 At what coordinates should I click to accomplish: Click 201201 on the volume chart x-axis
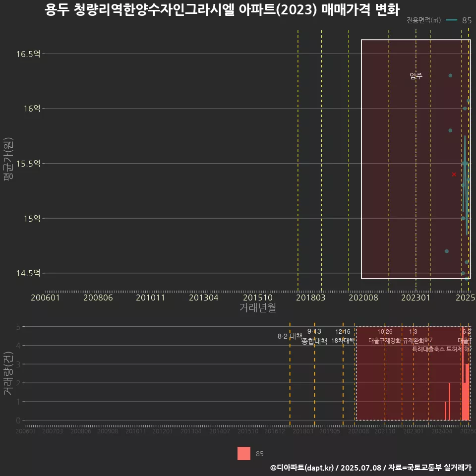click(x=163, y=431)
